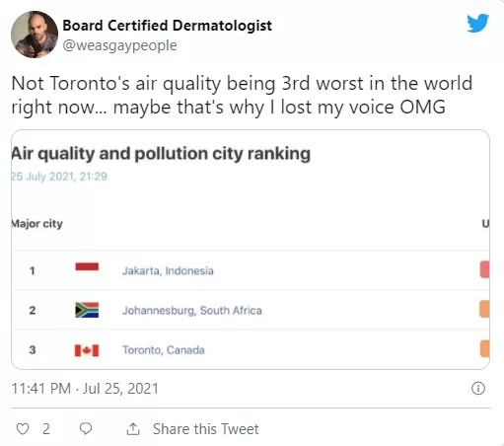Click the South Africa flag icon
Image resolution: width=504 pixels, height=446 pixels.
coord(87,310)
